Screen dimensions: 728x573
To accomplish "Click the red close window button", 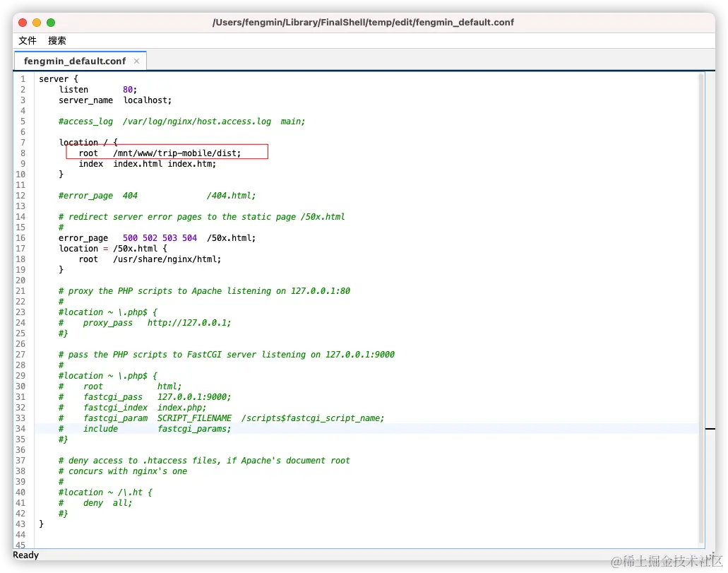I will click(x=23, y=23).
